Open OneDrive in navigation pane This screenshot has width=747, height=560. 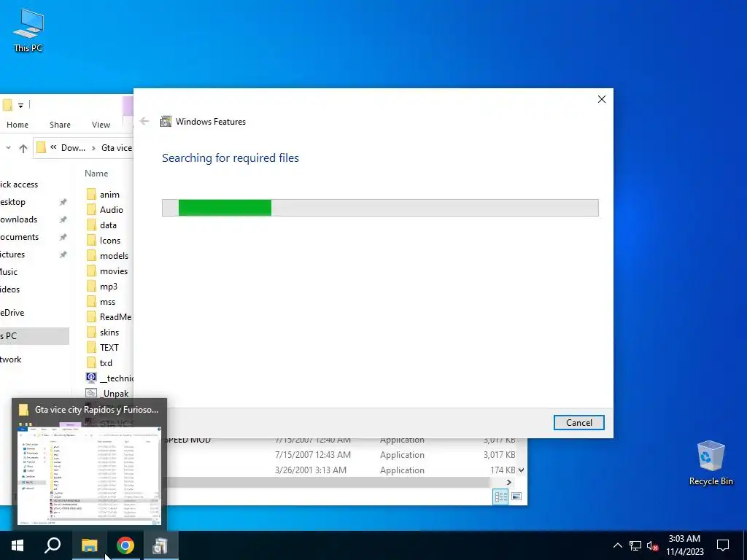[12, 313]
